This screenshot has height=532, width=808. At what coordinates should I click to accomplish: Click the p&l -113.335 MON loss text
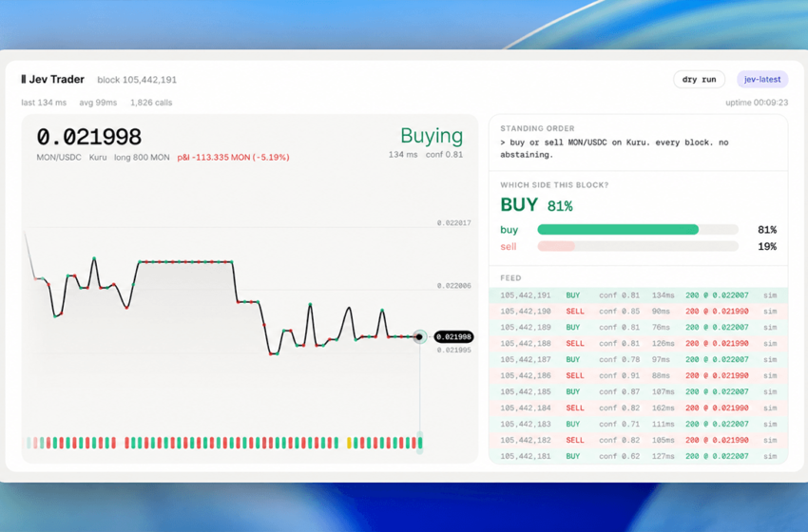(233, 157)
